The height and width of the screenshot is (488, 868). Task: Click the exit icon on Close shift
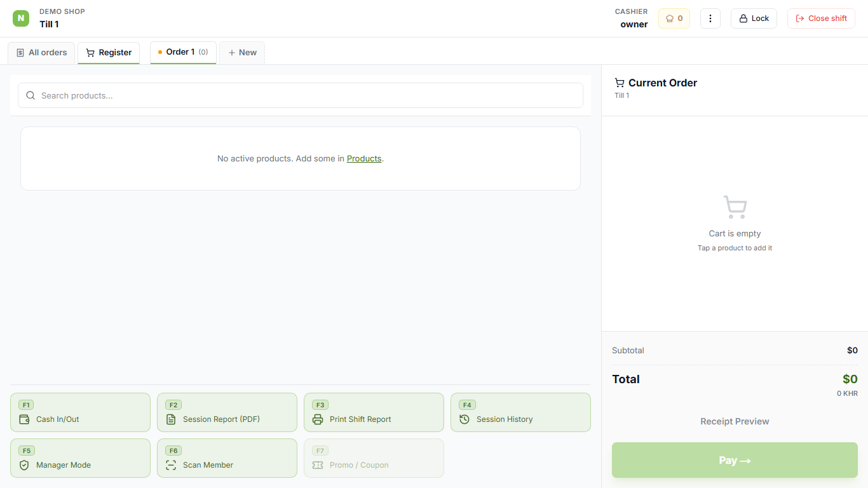point(800,18)
